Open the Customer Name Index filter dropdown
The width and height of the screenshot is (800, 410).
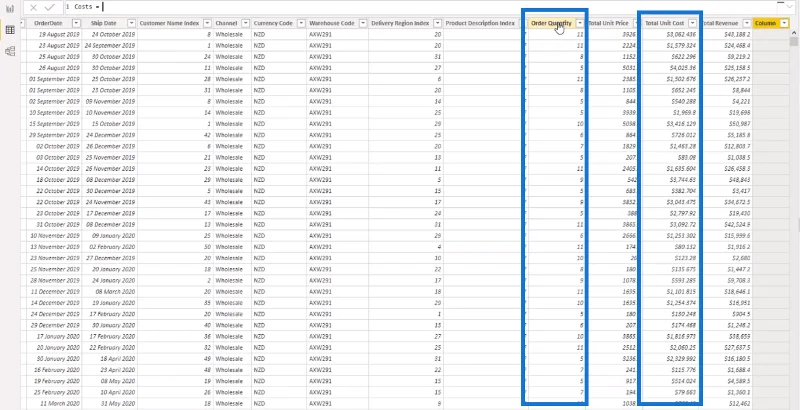[207, 23]
